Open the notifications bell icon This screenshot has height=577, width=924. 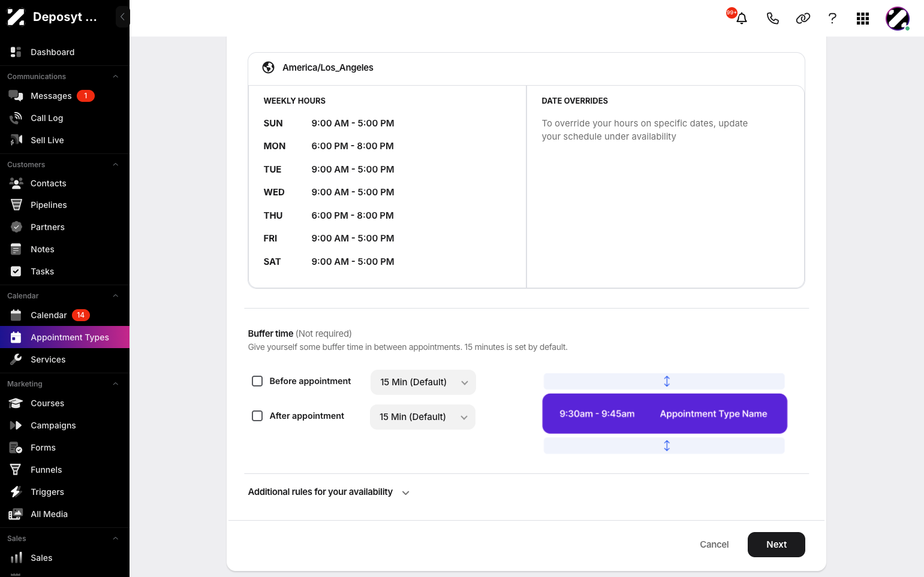742,19
